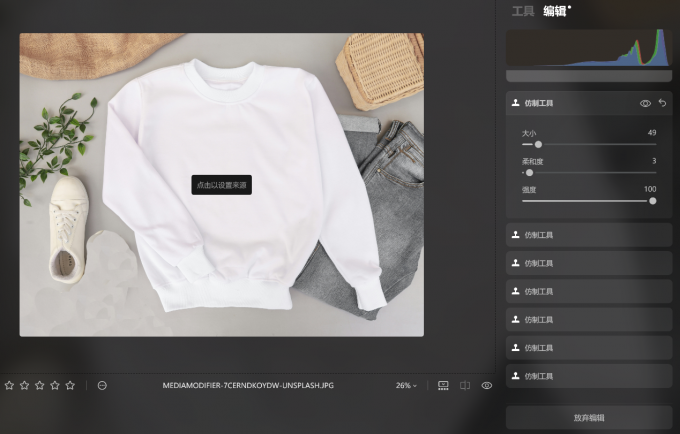Set rating with the third star
The image size is (680, 434).
pos(40,385)
